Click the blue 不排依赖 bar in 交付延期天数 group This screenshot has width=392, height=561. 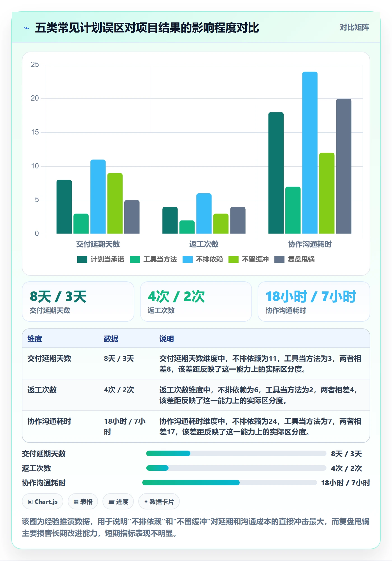pos(98,197)
